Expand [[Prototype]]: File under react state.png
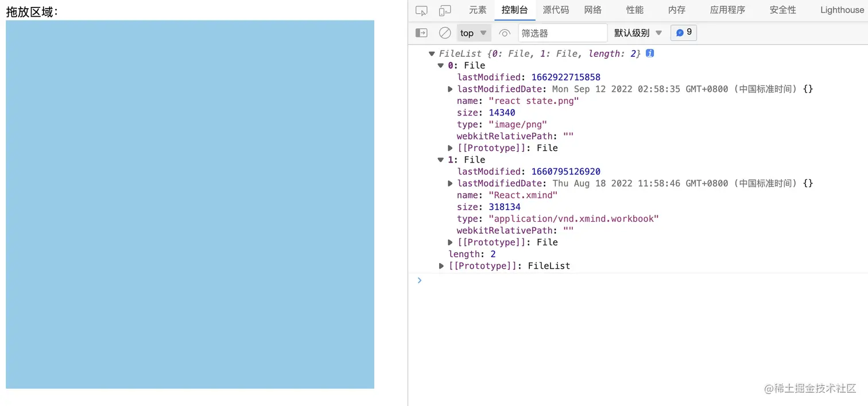 450,148
